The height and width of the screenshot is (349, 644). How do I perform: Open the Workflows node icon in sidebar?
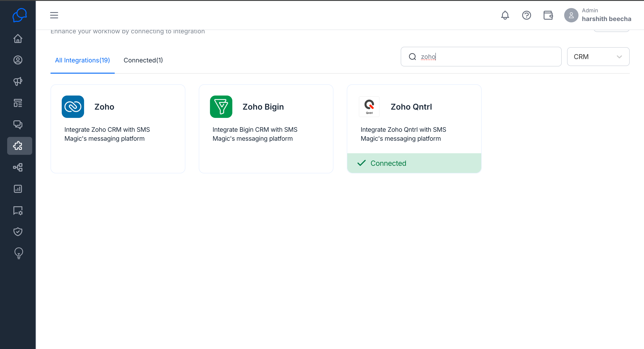click(18, 167)
